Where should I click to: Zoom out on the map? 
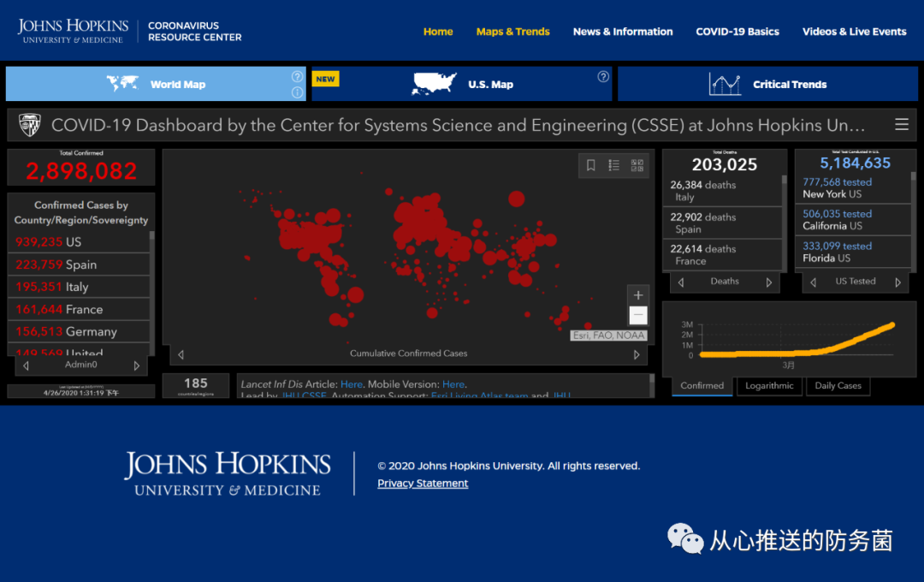pyautogui.click(x=637, y=315)
